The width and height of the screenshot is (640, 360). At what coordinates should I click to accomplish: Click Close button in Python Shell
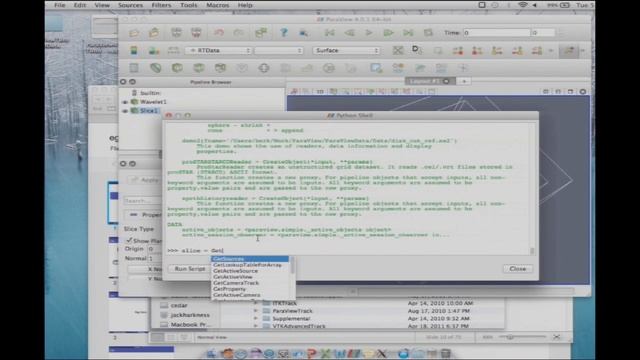tap(518, 269)
